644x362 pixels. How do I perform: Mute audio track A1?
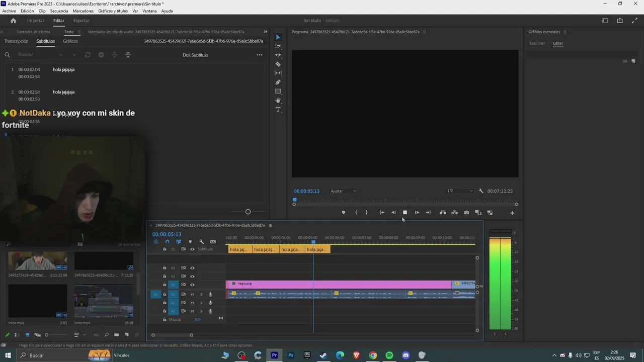tap(192, 295)
